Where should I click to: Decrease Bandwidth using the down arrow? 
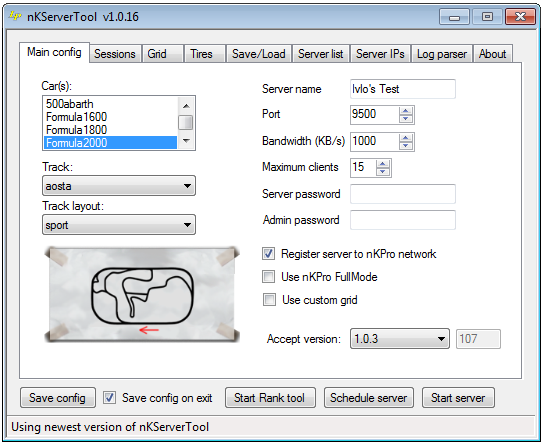pyautogui.click(x=406, y=146)
